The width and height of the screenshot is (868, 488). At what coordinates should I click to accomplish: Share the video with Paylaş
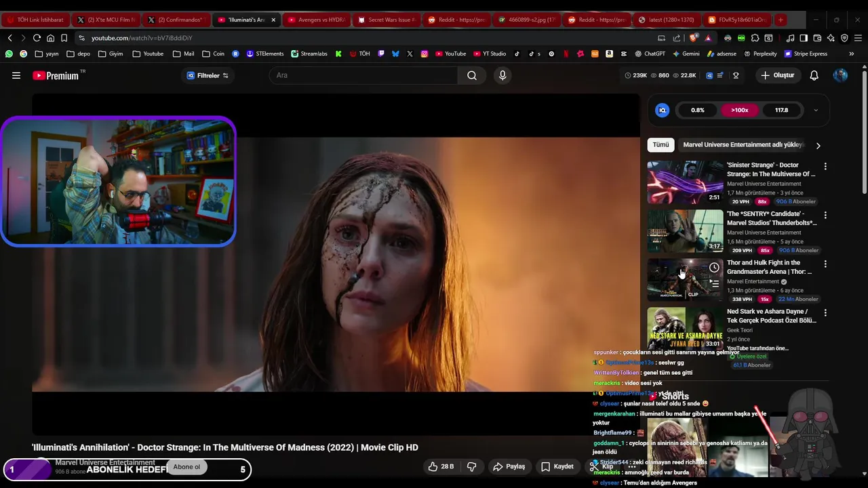509,466
